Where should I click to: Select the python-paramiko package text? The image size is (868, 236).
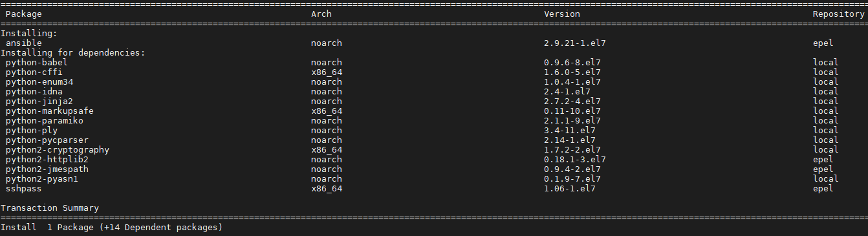(x=45, y=121)
